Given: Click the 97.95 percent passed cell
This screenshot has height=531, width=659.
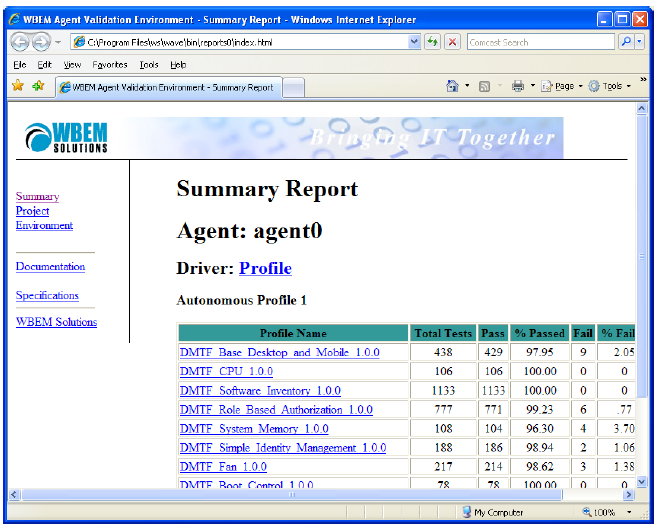Looking at the screenshot, I should point(540,352).
